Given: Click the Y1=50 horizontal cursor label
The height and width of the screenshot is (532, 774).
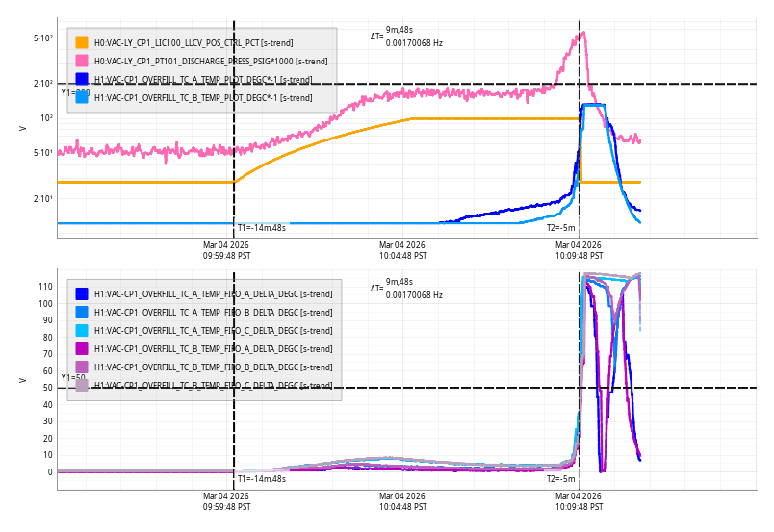Looking at the screenshot, I should click(x=73, y=378).
